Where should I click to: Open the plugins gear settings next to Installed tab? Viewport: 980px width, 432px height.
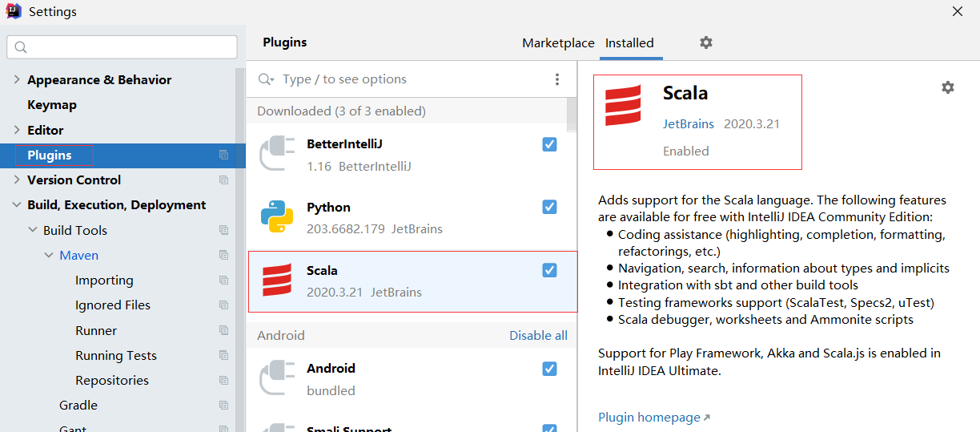point(705,42)
